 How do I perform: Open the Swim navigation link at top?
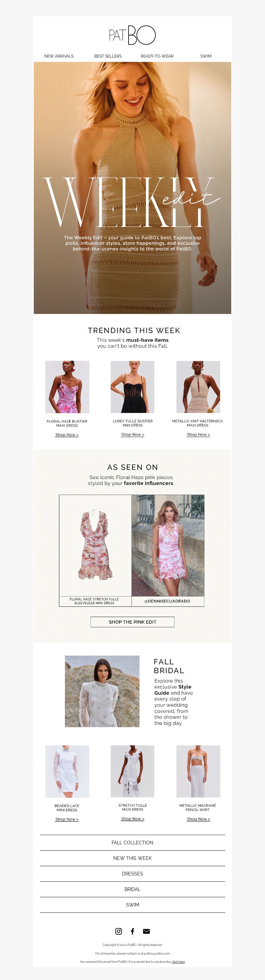click(206, 56)
